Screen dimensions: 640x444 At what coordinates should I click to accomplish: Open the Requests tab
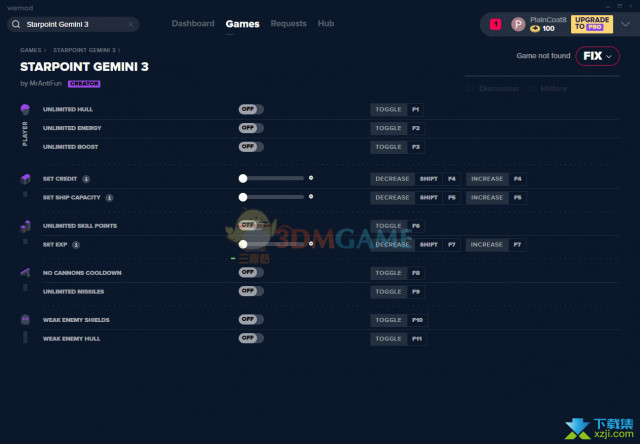tap(288, 24)
